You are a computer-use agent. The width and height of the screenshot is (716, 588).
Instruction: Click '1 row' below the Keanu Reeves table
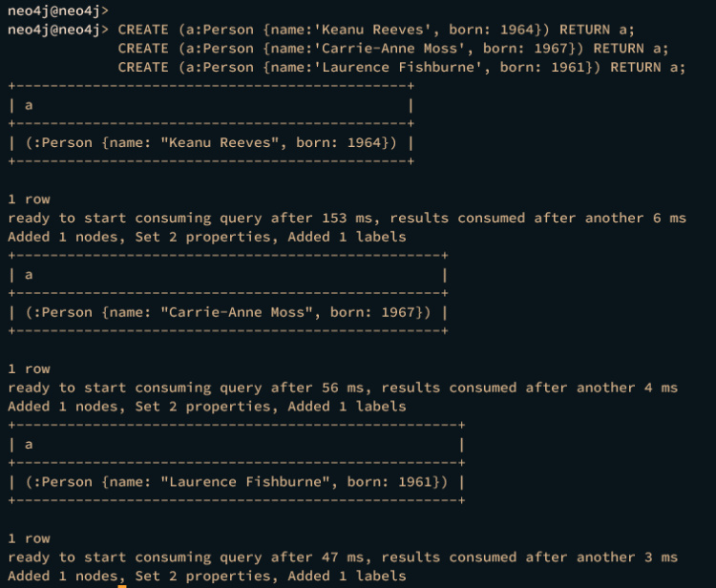coord(29,199)
